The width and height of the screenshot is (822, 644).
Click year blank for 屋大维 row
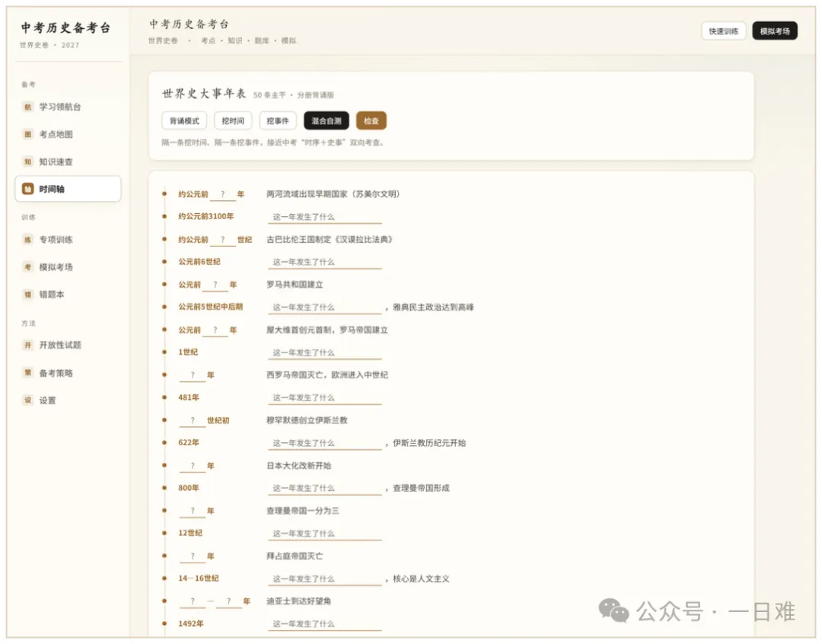pos(215,330)
